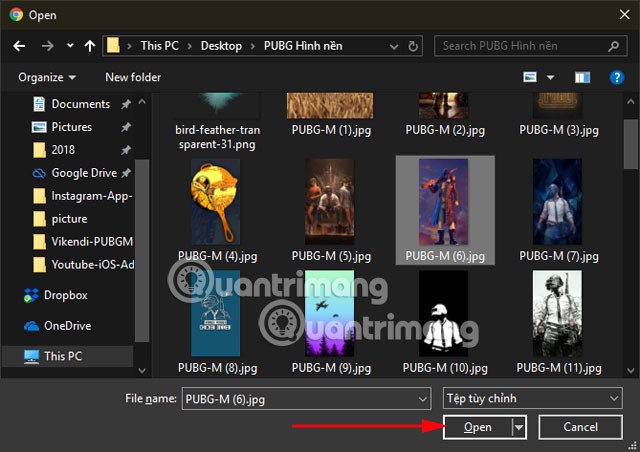This screenshot has width=640, height=452.
Task: Select OneDrive in the navigation pane
Action: tap(67, 325)
